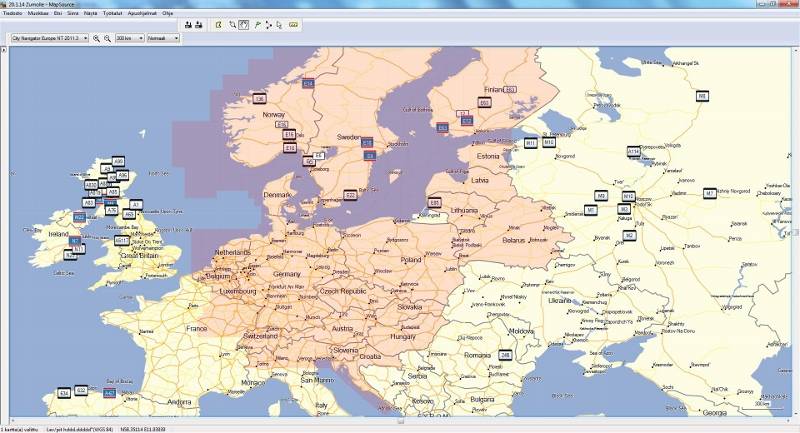This screenshot has height=433, width=800.
Task: Select the Map tool icon
Action: pos(219,24)
